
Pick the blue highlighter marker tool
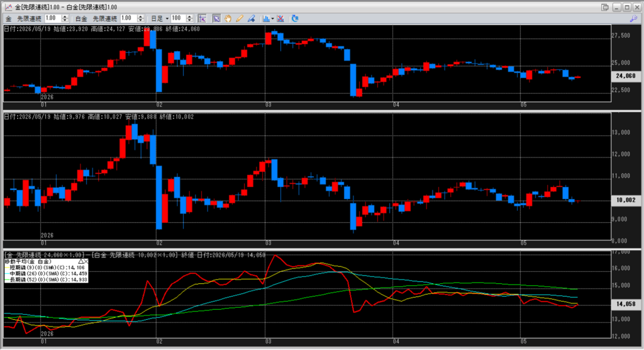tap(252, 18)
